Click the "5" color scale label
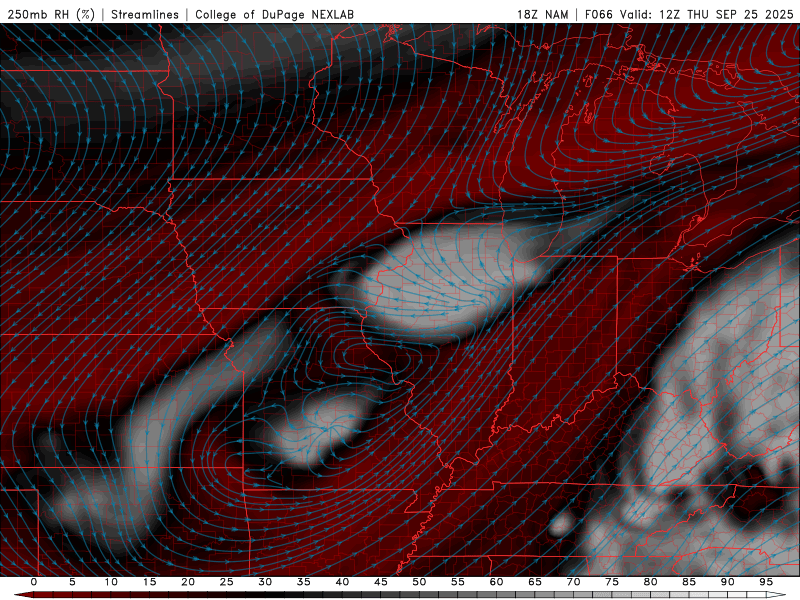The width and height of the screenshot is (800, 600). coord(72,582)
